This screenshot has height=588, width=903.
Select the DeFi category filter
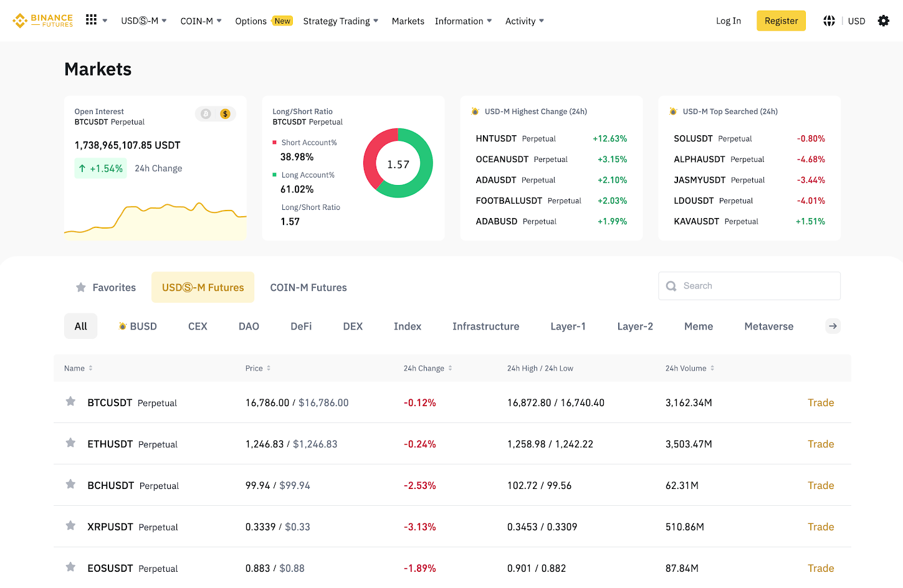pos(301,326)
